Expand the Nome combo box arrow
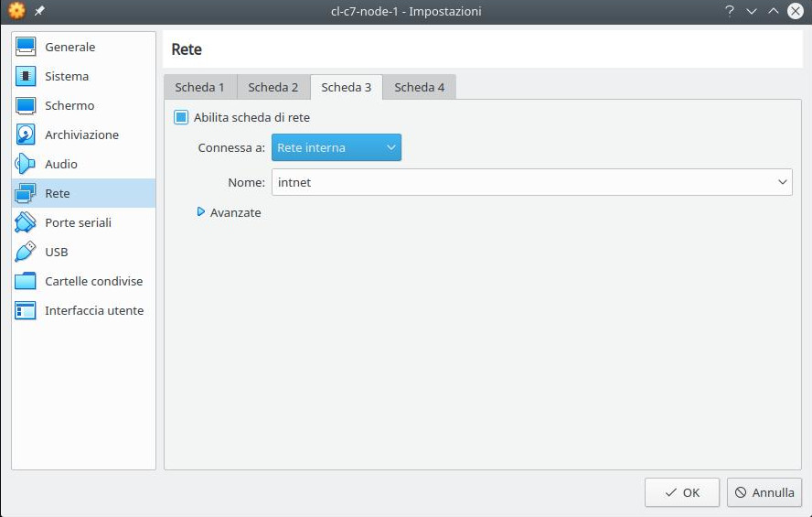The image size is (812, 517). tap(783, 182)
